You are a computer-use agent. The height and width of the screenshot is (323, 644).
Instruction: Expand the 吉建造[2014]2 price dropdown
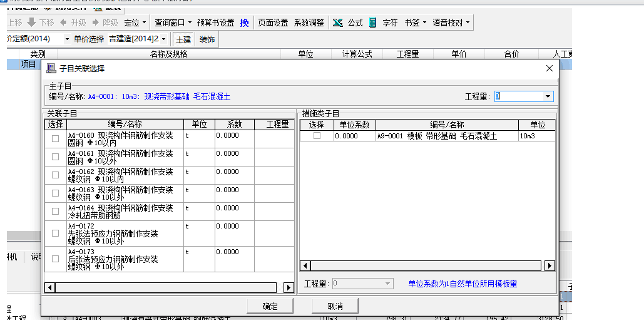point(164,39)
